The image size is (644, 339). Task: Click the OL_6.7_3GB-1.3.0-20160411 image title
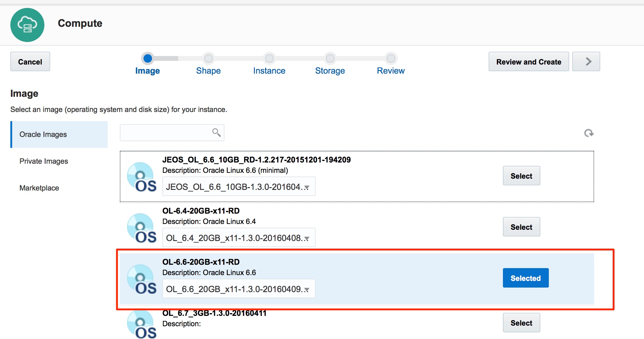pos(214,313)
